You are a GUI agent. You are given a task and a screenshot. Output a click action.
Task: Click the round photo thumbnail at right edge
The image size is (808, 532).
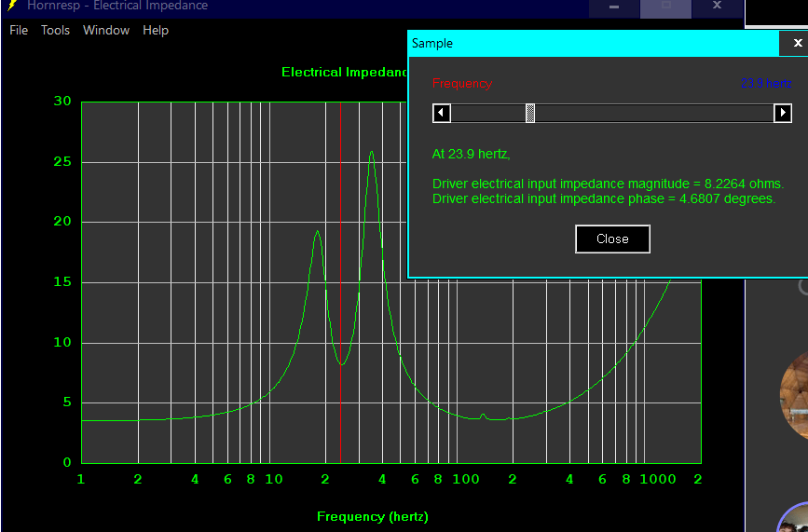pos(794,396)
